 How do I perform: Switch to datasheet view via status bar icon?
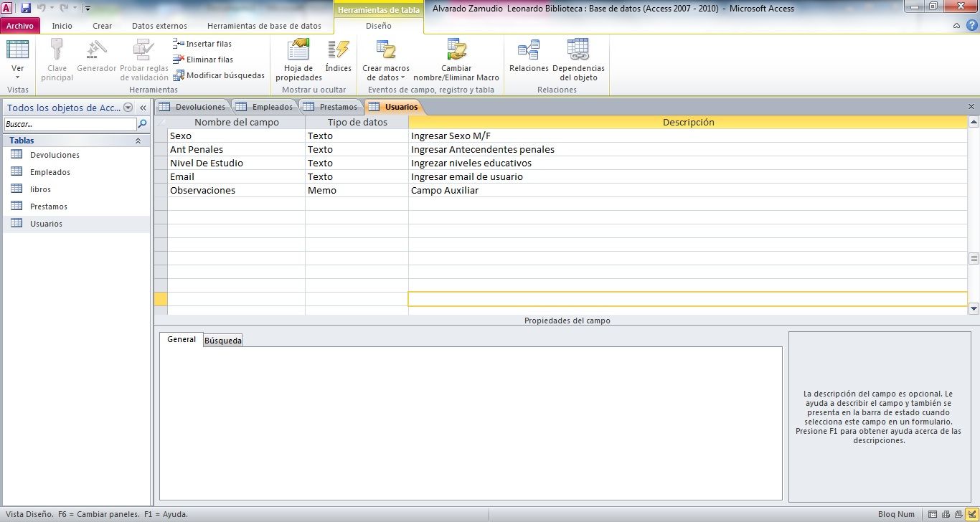pyautogui.click(x=932, y=514)
